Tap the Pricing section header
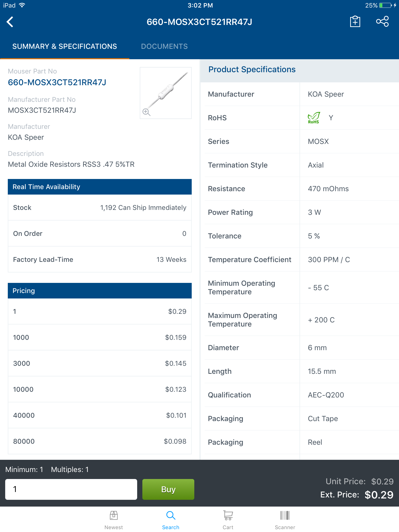The height and width of the screenshot is (532, 399). (100, 291)
